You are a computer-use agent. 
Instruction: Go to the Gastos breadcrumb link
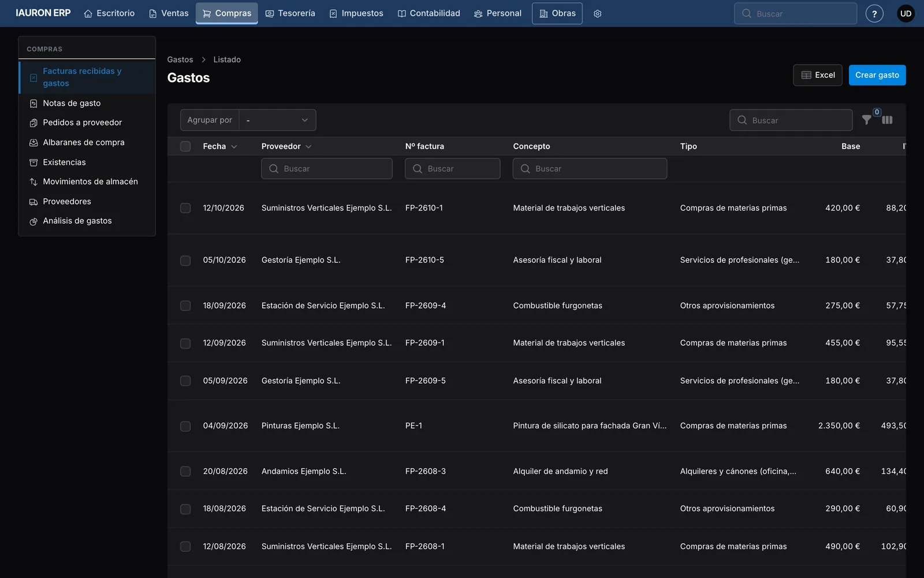point(180,60)
